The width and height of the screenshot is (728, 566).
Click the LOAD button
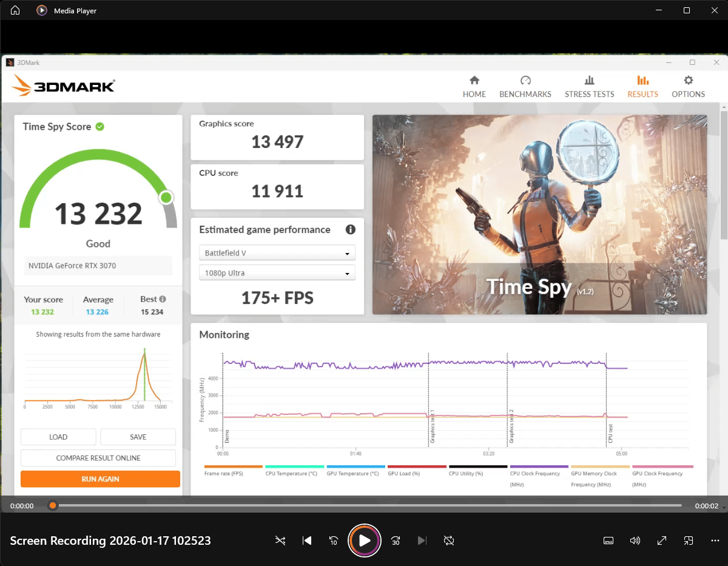click(x=58, y=437)
